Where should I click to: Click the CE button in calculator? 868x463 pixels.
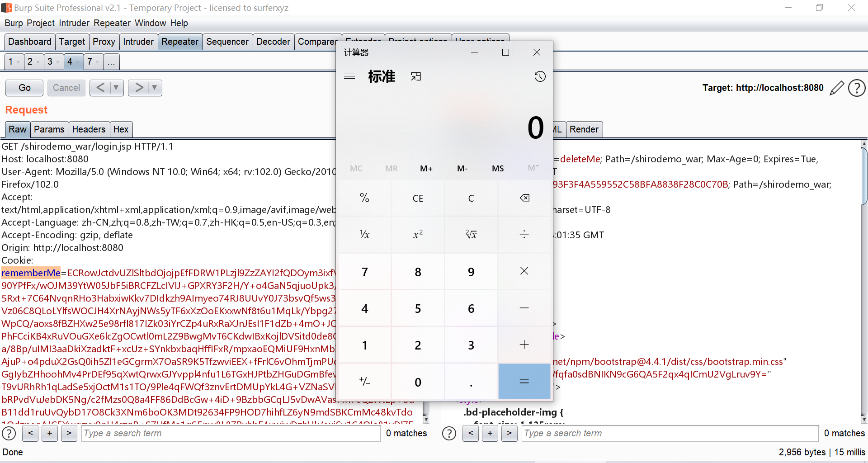click(x=418, y=198)
